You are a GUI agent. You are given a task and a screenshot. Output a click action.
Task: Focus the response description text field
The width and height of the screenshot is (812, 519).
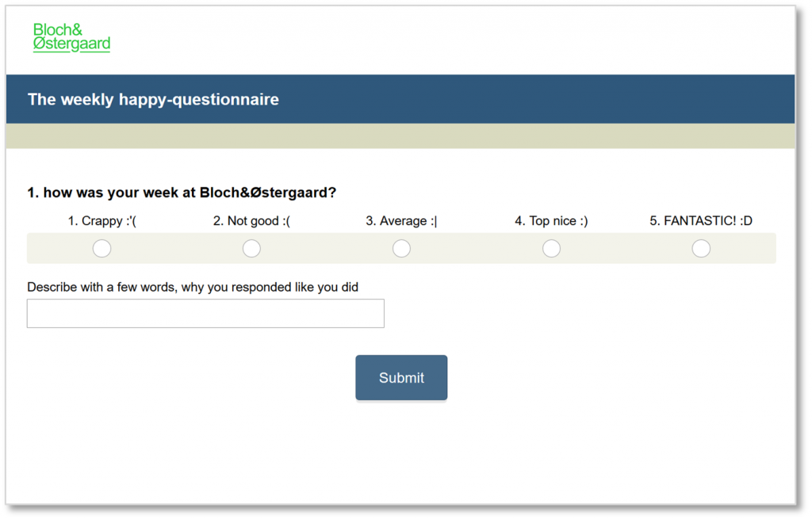(x=205, y=313)
